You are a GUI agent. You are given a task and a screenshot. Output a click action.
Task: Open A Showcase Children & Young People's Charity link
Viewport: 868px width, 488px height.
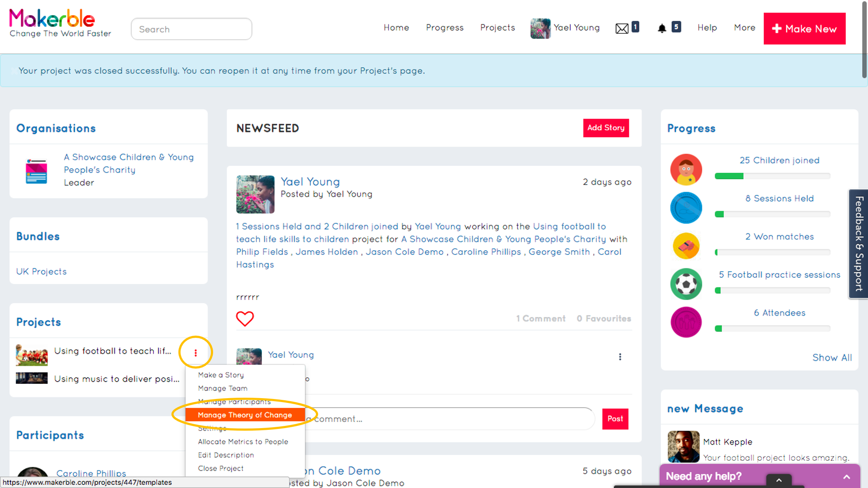pyautogui.click(x=129, y=163)
